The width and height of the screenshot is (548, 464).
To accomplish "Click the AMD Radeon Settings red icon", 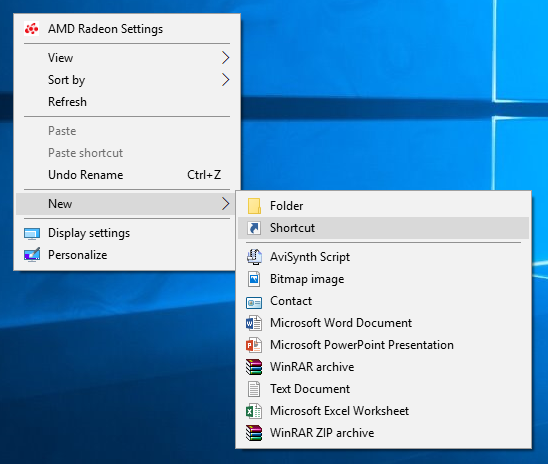I will pos(31,29).
